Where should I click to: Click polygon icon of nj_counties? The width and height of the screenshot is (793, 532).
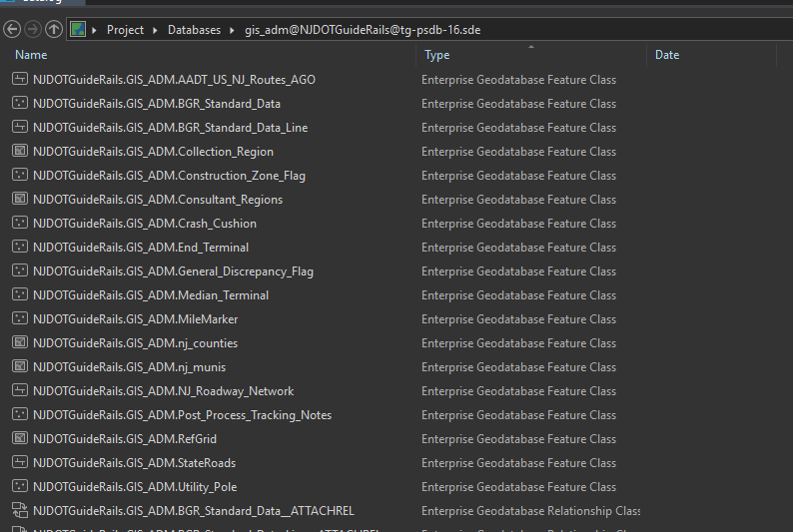[20, 342]
